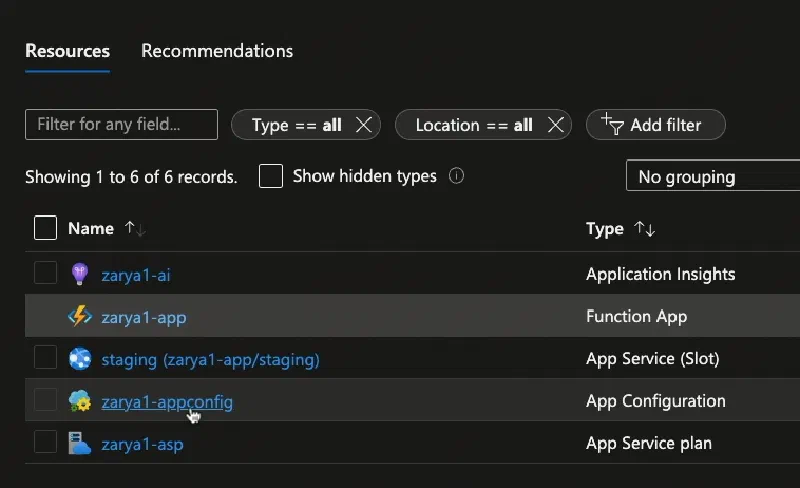Click the App Service (Slot) type cell
Viewport: 800px width, 488px height.
pyautogui.click(x=653, y=359)
